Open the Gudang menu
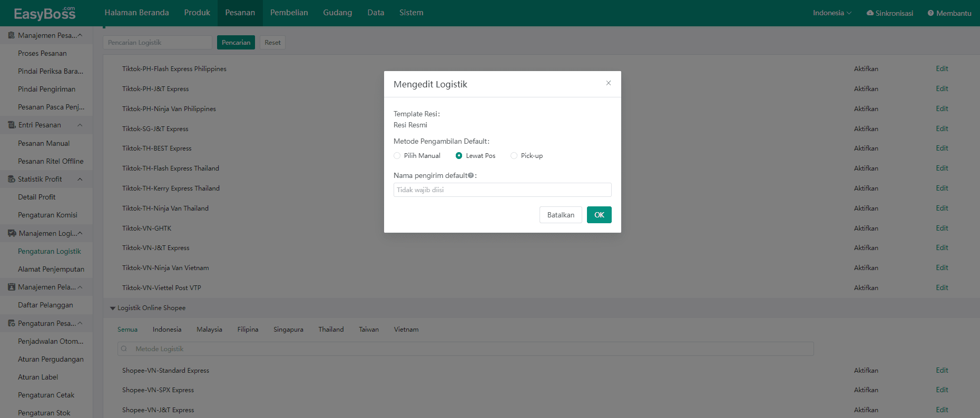Screen dimensions: 980x418 pyautogui.click(x=338, y=13)
